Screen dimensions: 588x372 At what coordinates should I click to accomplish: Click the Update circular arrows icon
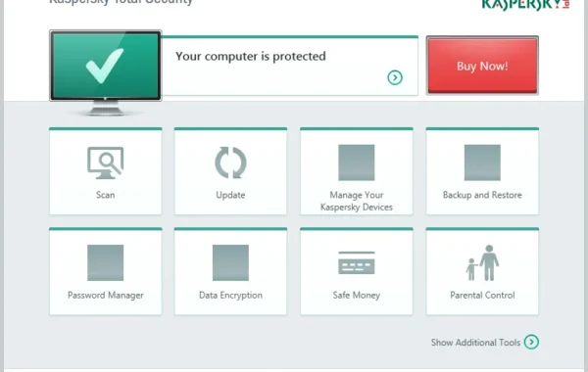point(230,163)
